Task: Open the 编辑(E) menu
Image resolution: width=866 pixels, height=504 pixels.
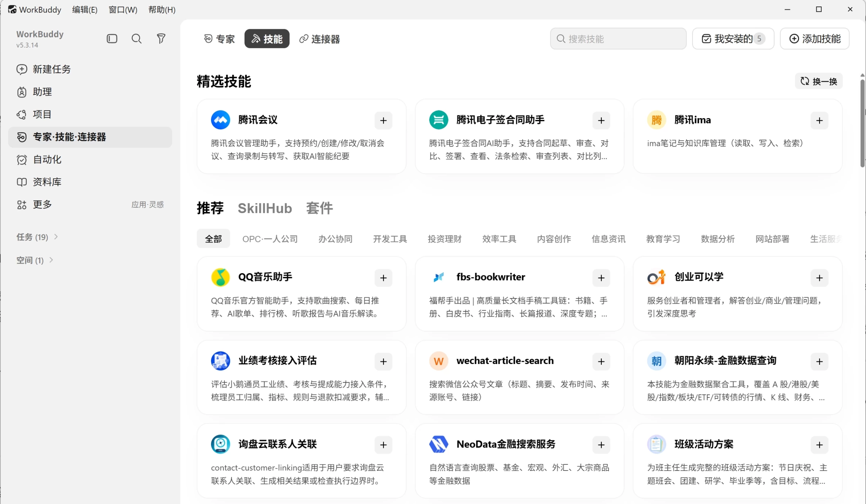Action: 85,10
